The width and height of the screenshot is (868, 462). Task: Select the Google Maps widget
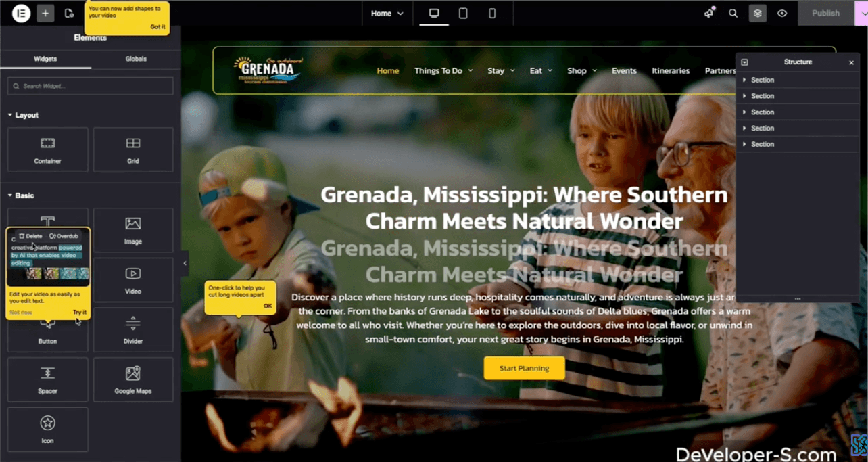pyautogui.click(x=133, y=379)
